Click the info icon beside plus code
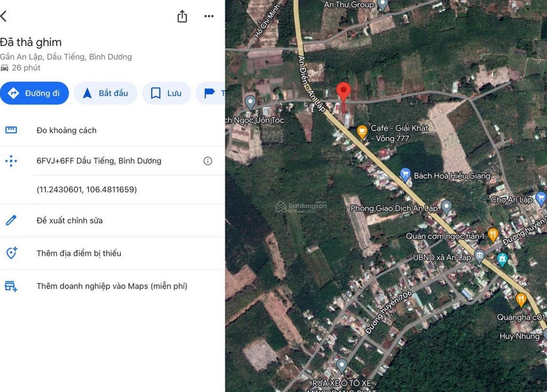Image resolution: width=547 pixels, height=392 pixels. pyautogui.click(x=207, y=161)
